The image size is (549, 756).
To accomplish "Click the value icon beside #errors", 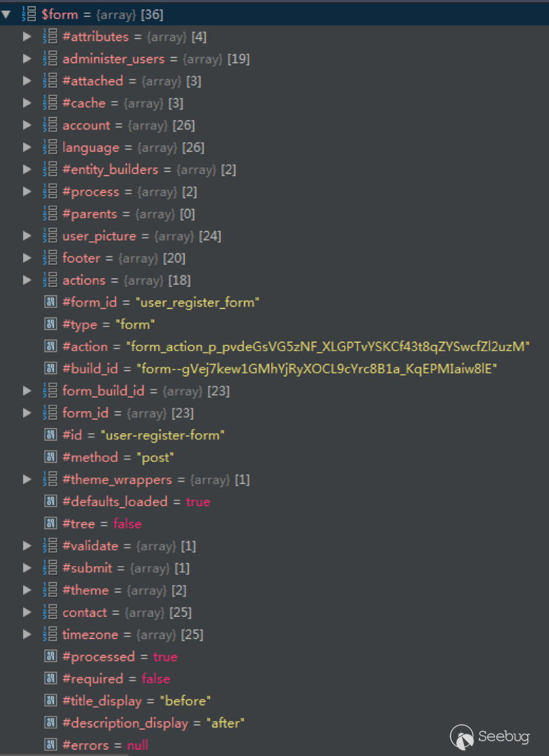I will (50, 745).
